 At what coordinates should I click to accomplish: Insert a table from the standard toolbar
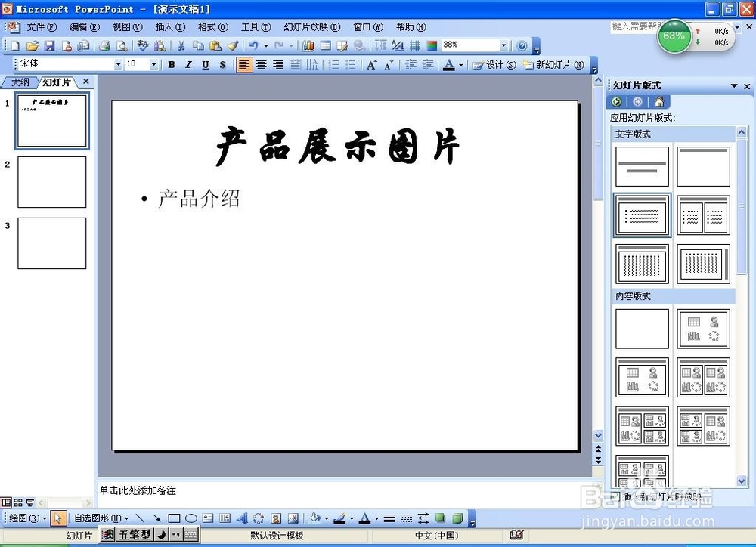[x=327, y=45]
